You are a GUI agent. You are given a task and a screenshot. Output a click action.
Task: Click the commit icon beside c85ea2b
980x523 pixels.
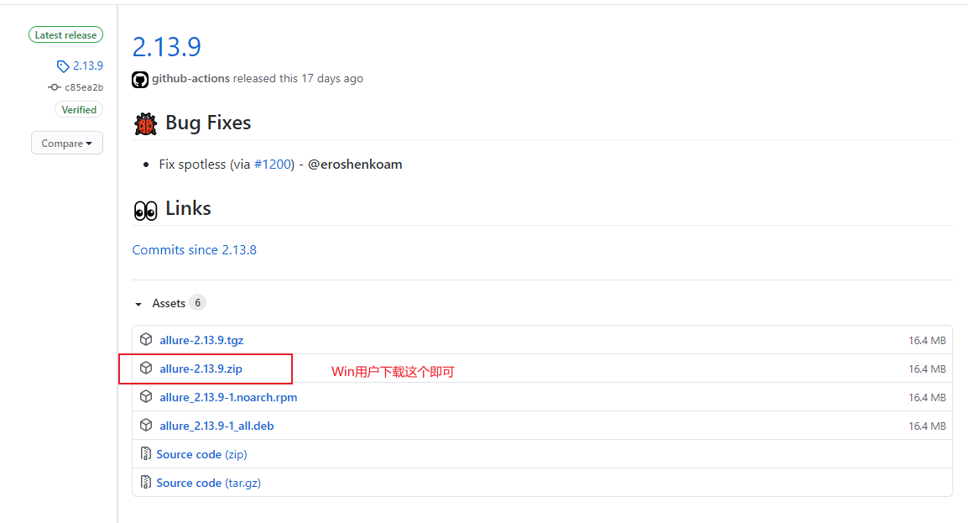(x=55, y=87)
